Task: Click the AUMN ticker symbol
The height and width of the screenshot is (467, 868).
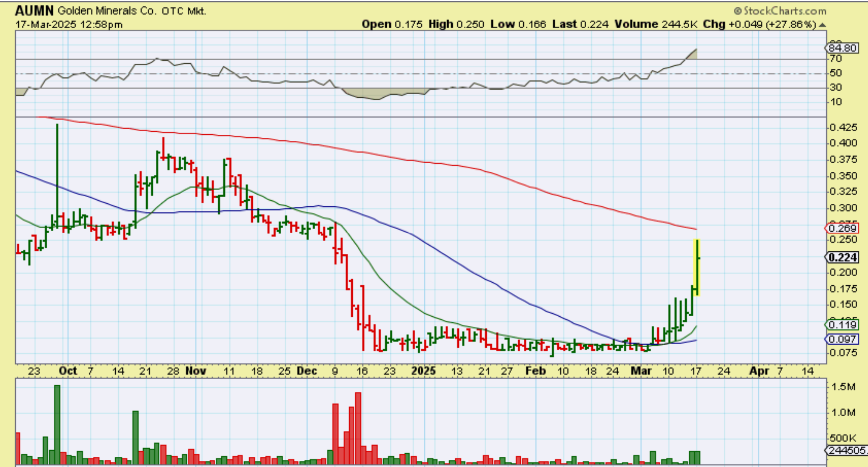Action: click(34, 11)
